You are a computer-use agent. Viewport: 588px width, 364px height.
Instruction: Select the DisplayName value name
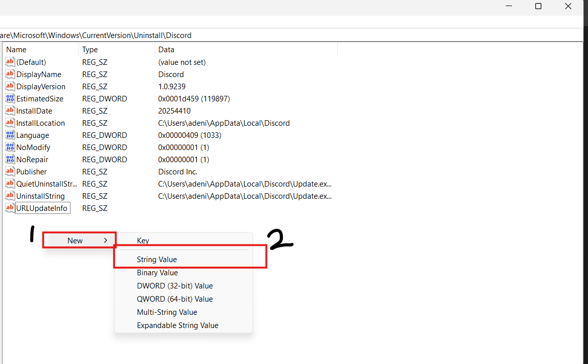pyautogui.click(x=39, y=74)
